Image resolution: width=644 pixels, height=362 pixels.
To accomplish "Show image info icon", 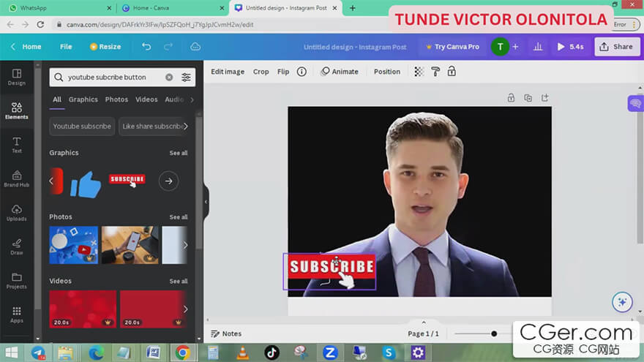I will point(302,72).
